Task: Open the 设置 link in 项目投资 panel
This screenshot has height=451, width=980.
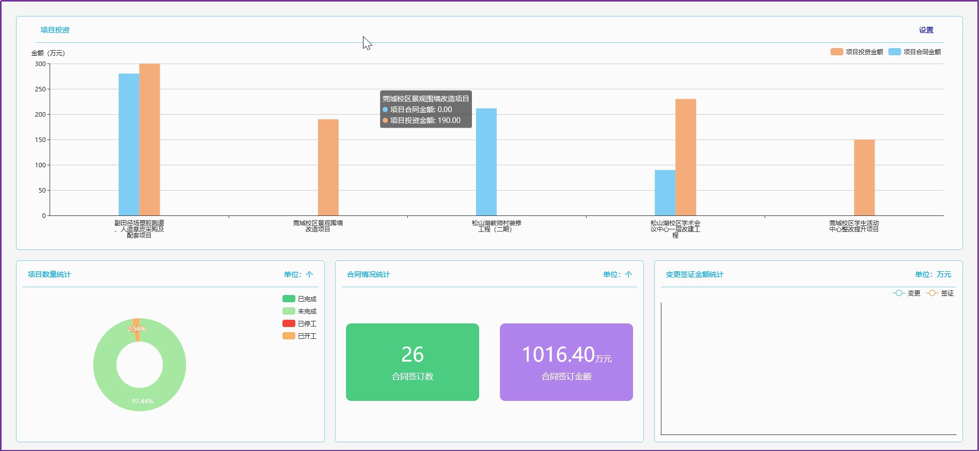Action: pyautogui.click(x=926, y=30)
